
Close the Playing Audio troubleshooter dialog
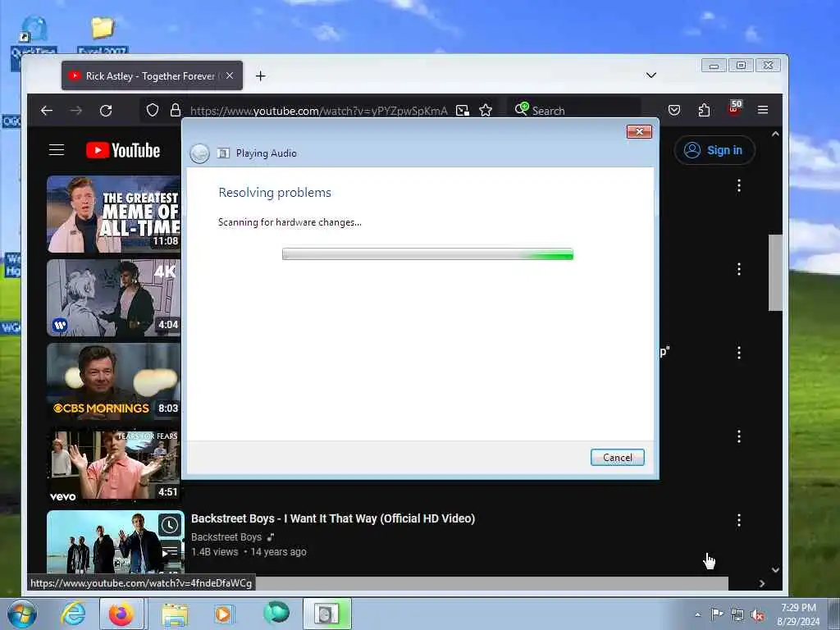pyautogui.click(x=639, y=132)
